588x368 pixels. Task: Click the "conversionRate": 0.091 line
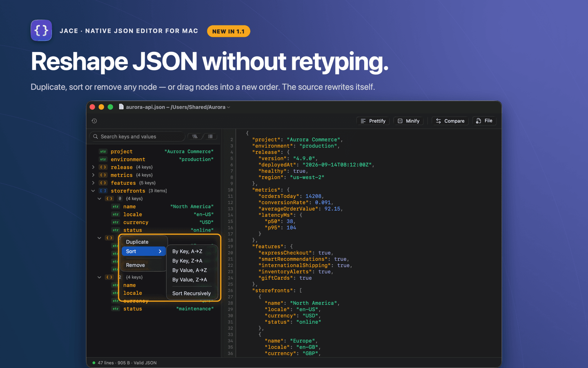[296, 202]
